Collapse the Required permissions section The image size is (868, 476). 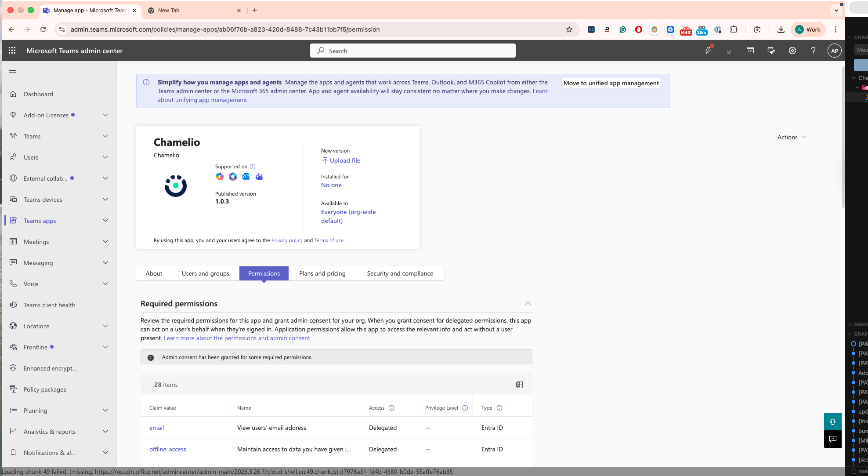[x=528, y=304]
